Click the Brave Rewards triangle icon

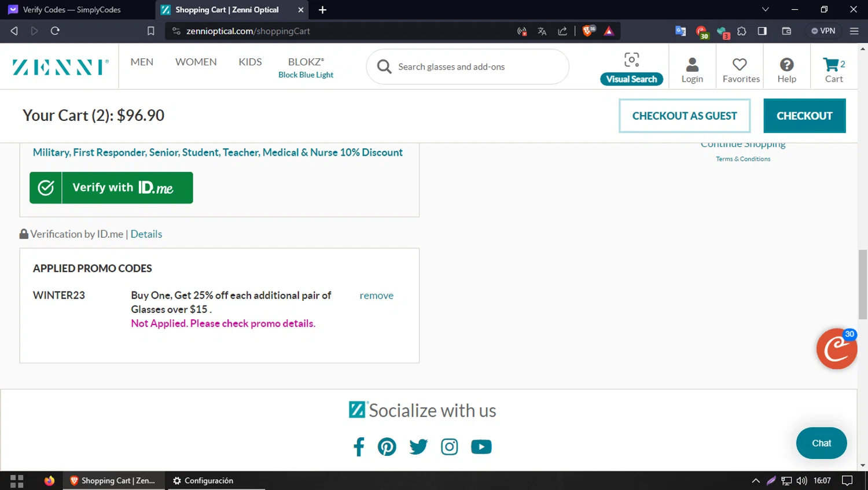[609, 31]
